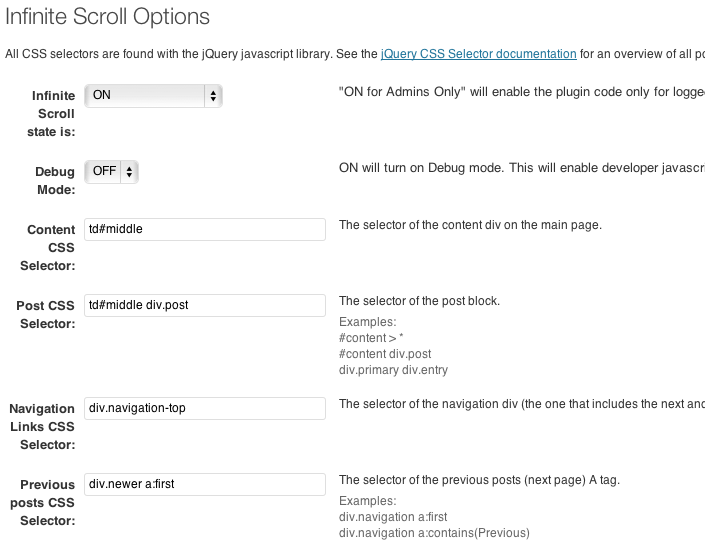Click the Infinite Scroll Options page heading

pyautogui.click(x=107, y=17)
